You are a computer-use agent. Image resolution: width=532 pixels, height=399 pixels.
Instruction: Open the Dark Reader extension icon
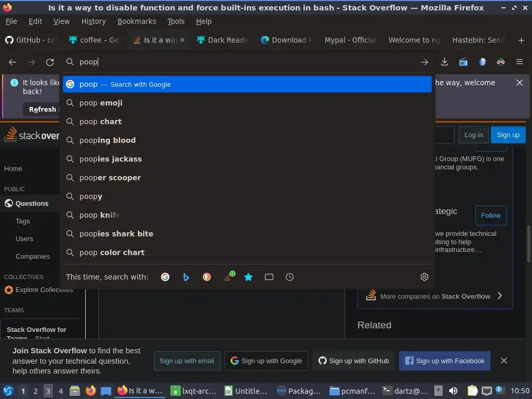tap(501, 62)
